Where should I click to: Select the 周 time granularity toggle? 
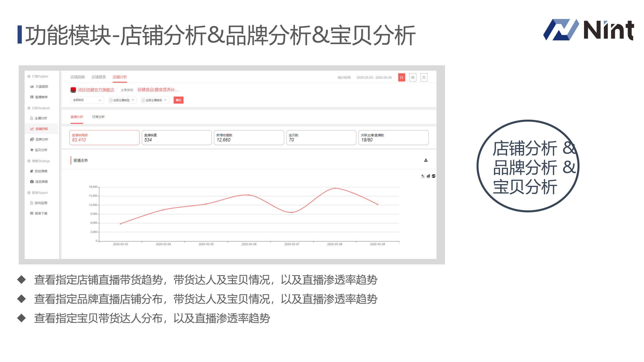413,77
